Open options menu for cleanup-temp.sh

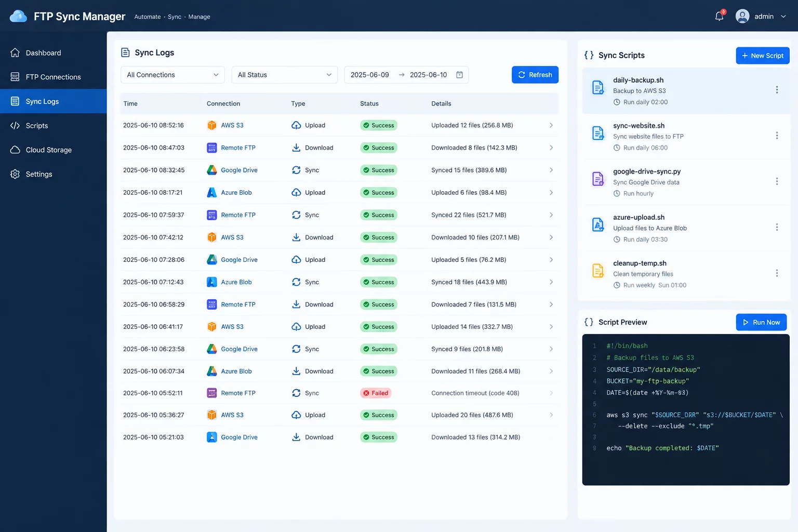(x=777, y=273)
